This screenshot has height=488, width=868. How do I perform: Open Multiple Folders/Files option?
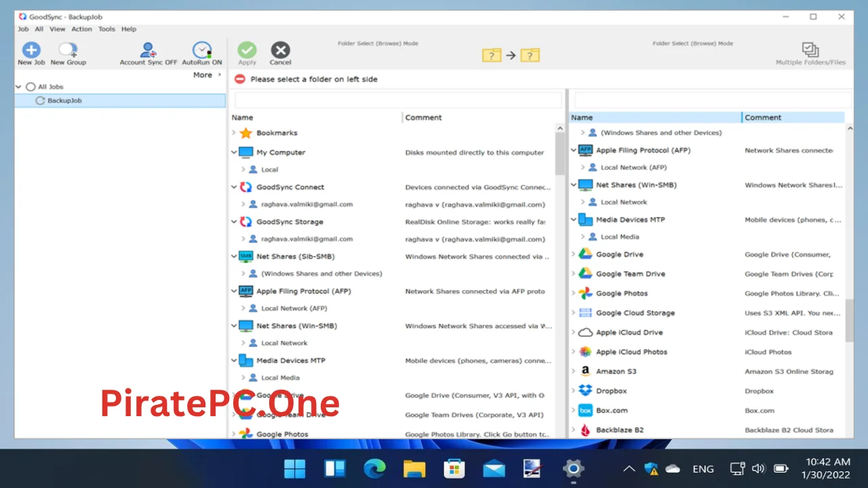(810, 54)
